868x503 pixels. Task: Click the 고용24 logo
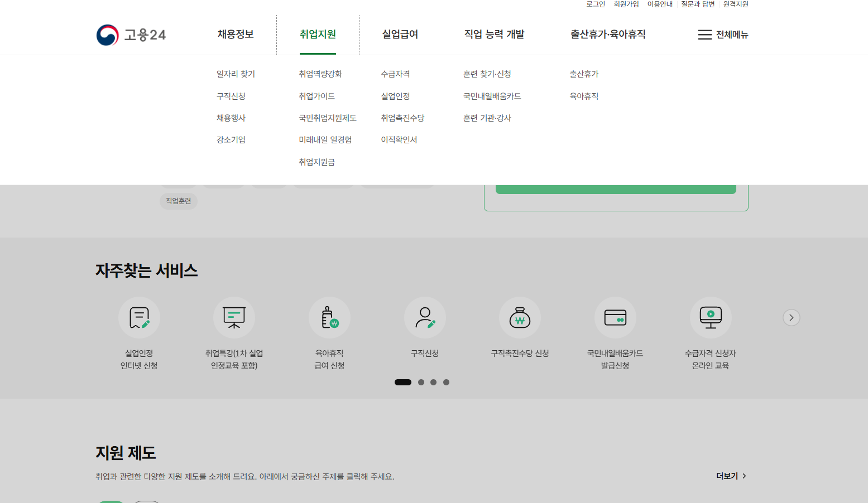131,35
